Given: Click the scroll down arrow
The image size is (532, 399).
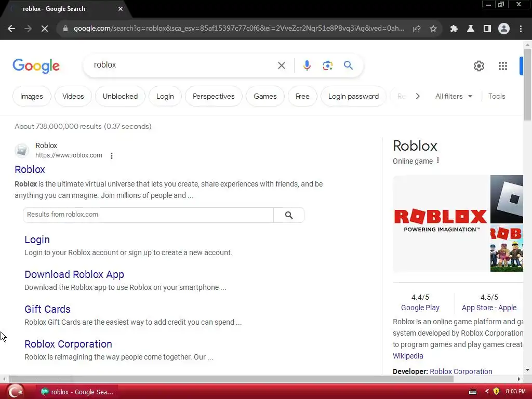Looking at the screenshot, I should [x=527, y=370].
